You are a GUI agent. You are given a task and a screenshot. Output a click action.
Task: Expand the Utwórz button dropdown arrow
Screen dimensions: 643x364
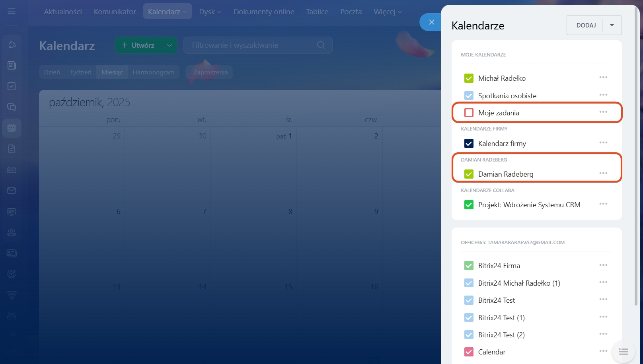pos(170,45)
